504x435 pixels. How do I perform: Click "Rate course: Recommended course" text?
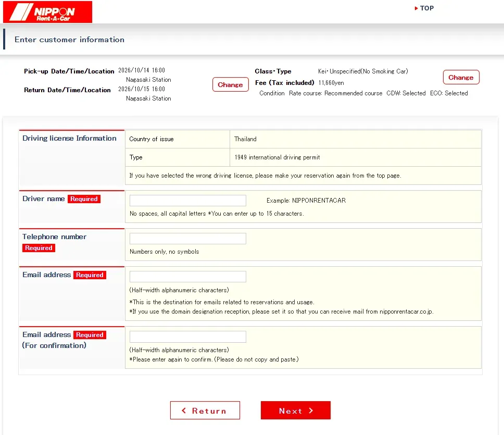coord(336,93)
